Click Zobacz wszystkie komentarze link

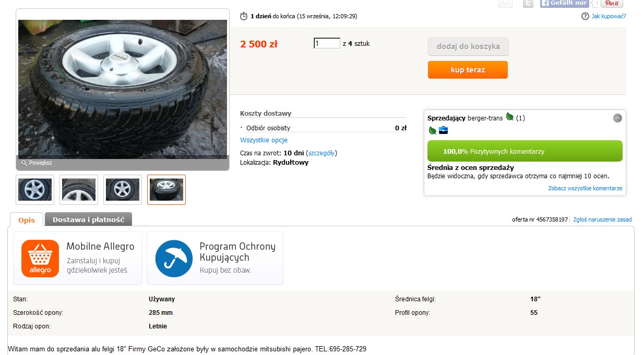(x=585, y=188)
